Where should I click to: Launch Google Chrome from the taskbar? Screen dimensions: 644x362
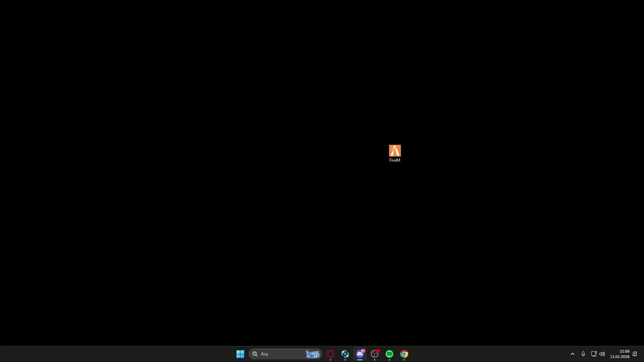coord(404,354)
